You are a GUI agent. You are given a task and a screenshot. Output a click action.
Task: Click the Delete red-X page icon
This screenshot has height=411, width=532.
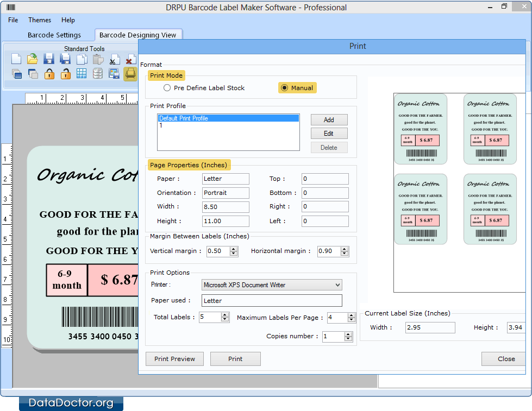click(x=130, y=59)
